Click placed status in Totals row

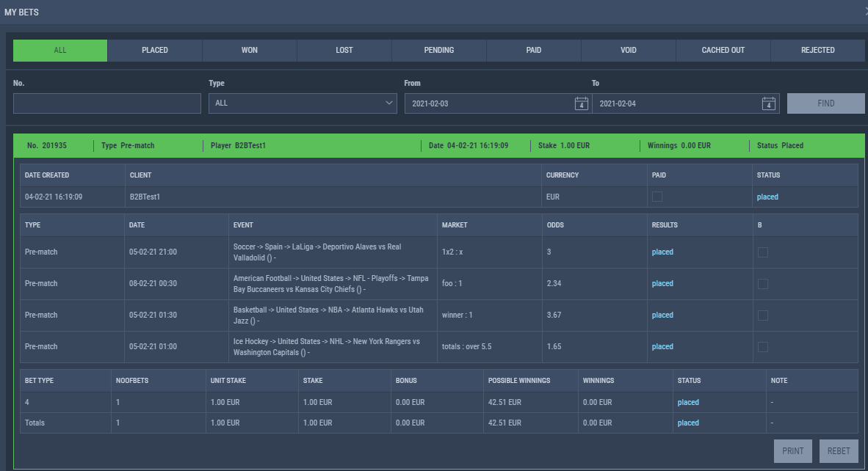688,423
